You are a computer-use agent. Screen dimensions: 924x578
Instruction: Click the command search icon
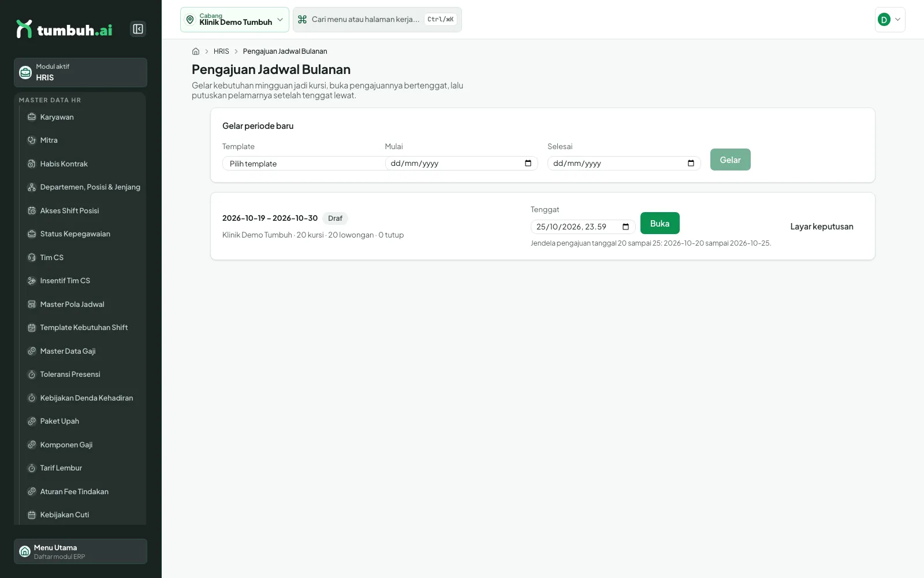(302, 20)
